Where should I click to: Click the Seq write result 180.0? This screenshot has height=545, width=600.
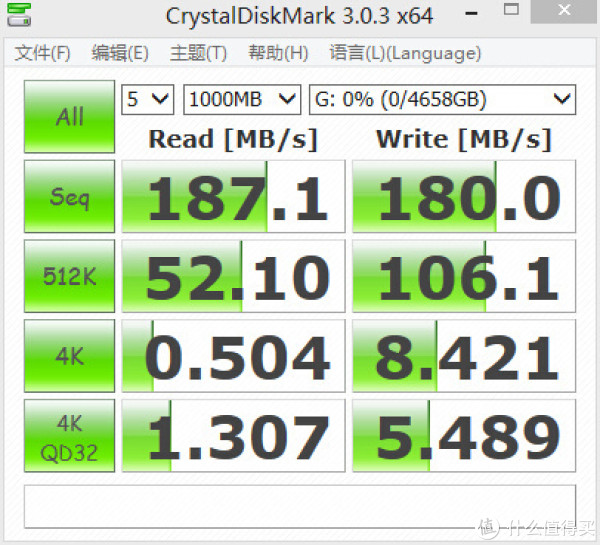tap(464, 196)
